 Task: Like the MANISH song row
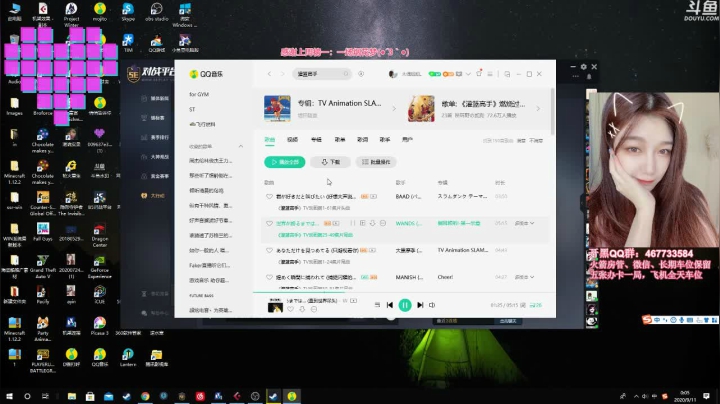[270, 277]
